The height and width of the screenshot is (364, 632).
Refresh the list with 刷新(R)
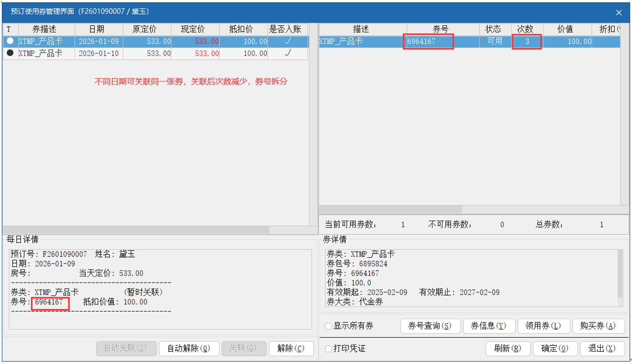pyautogui.click(x=507, y=349)
